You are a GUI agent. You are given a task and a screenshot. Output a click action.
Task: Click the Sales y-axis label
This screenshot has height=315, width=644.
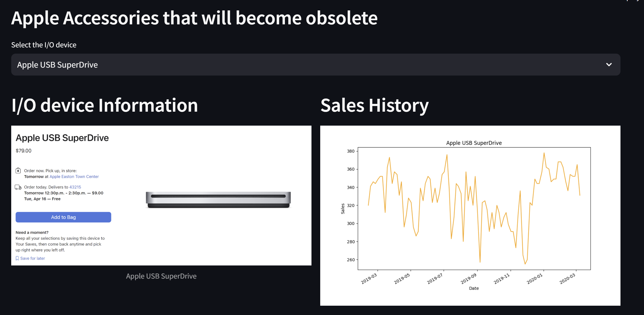(343, 209)
